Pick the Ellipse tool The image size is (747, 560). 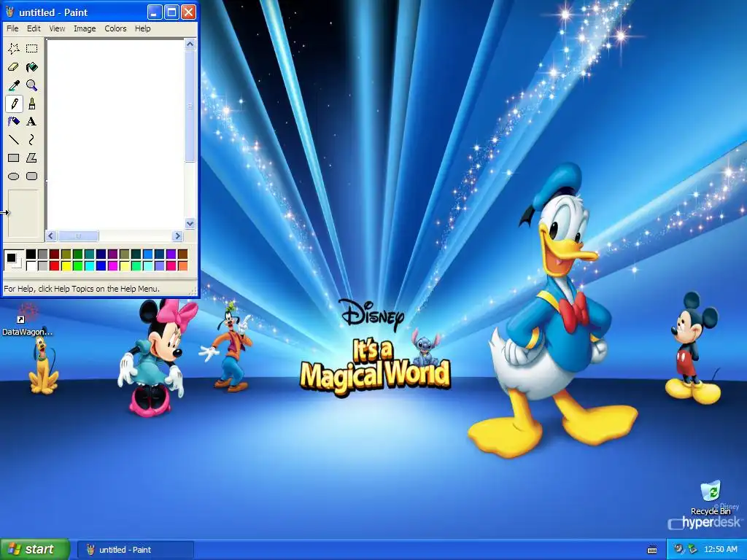point(14,176)
